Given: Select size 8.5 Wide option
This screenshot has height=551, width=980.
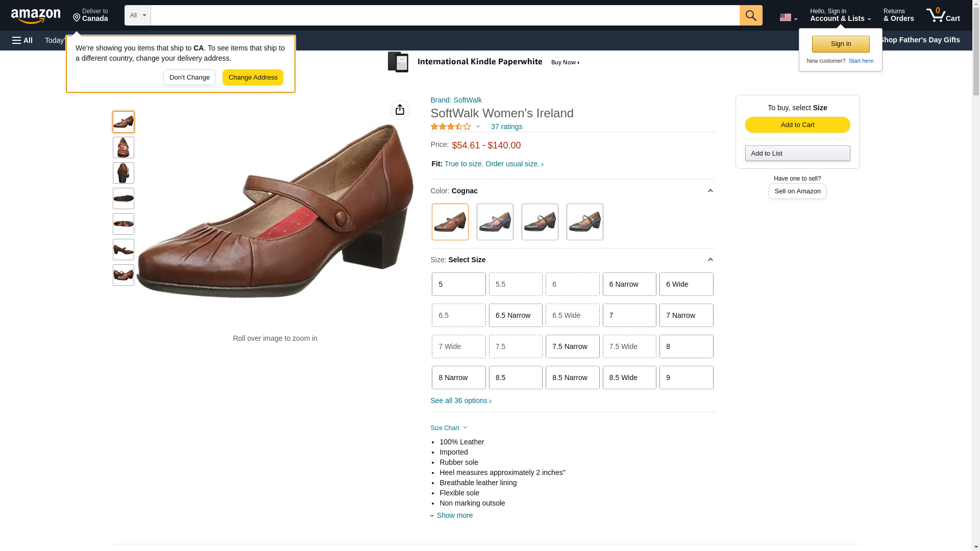Looking at the screenshot, I should click(x=629, y=378).
